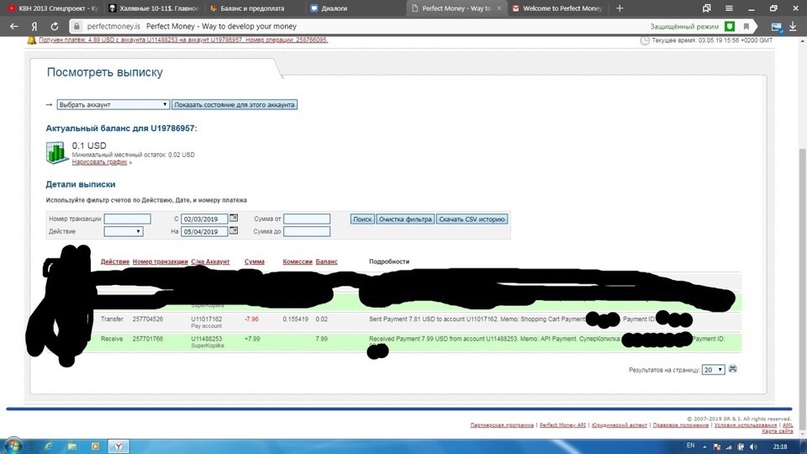Switch to 'Халявные 10-11$' tab
The height and width of the screenshot is (454, 807).
tap(153, 8)
